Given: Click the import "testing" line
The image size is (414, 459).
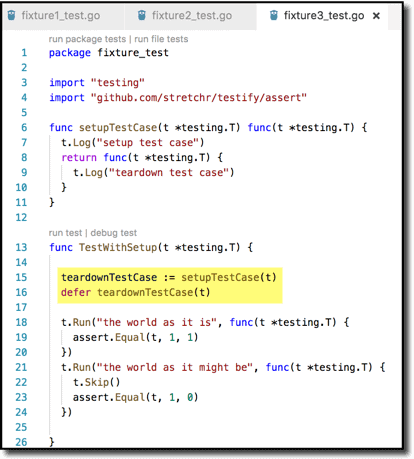Looking at the screenshot, I should click(97, 83).
